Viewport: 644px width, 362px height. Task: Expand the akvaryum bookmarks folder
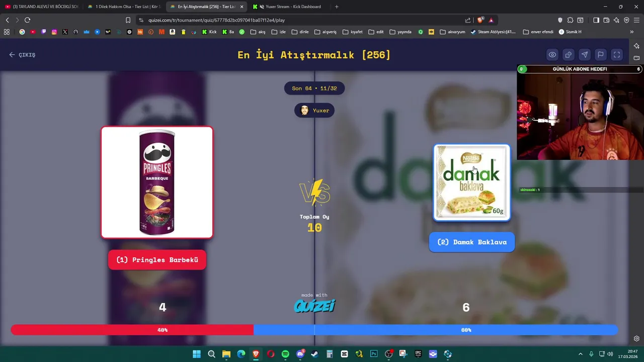tap(452, 32)
